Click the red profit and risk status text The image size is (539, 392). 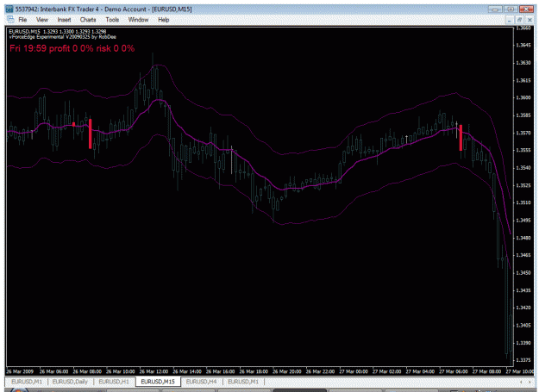coord(72,48)
